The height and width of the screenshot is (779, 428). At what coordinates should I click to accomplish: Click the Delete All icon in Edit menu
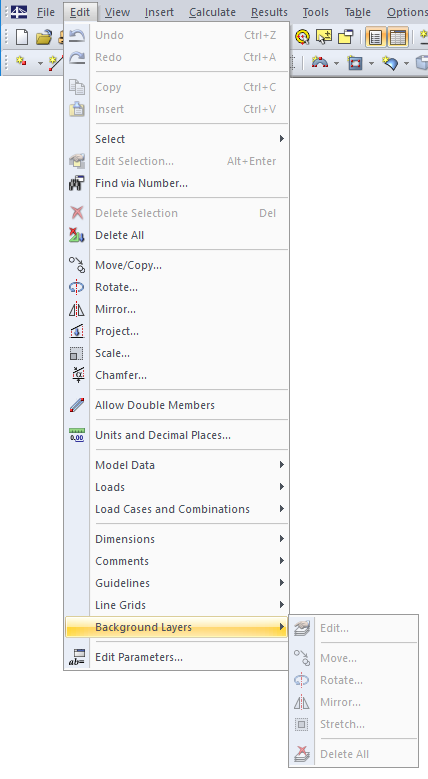pos(77,235)
